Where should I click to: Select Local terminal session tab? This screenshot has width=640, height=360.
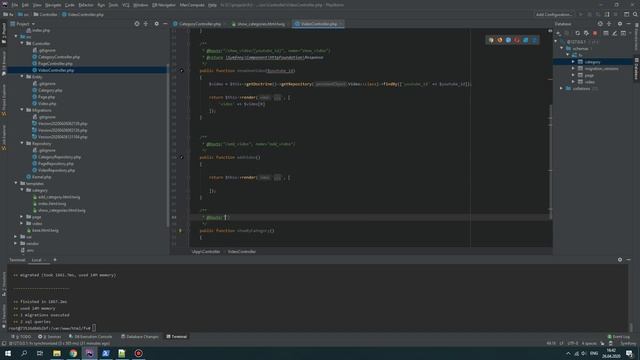coord(37,260)
